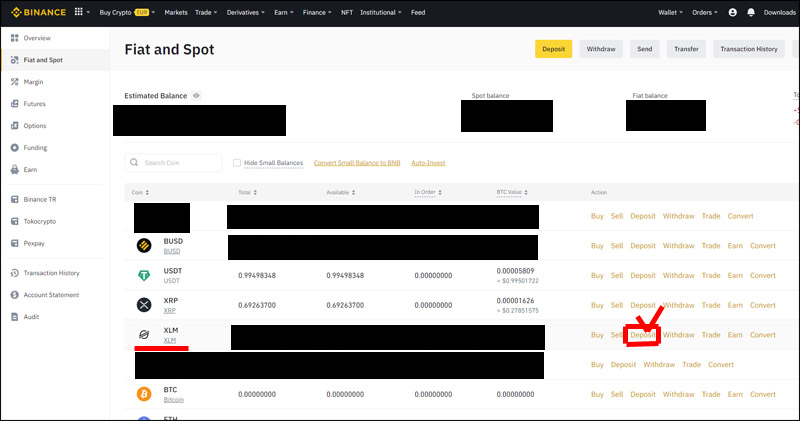Focus the Search Coin input field
Viewport: 800px width, 421px height.
click(173, 163)
